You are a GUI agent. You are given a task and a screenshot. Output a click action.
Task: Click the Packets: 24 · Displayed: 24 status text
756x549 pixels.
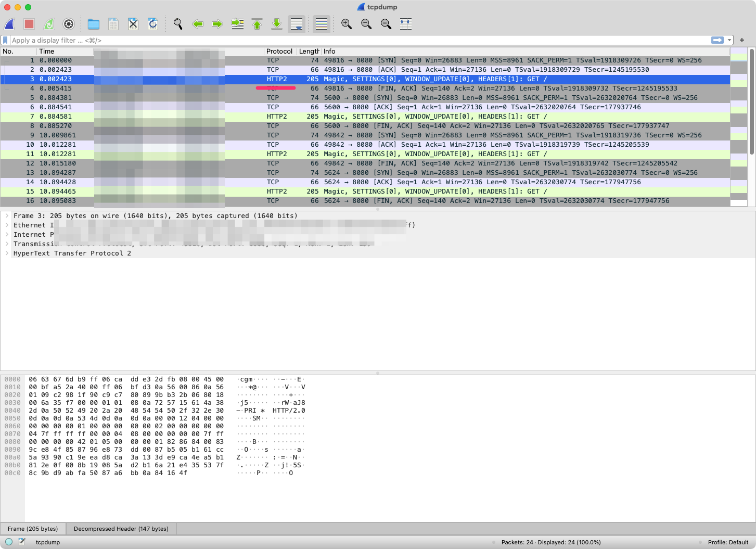(551, 542)
